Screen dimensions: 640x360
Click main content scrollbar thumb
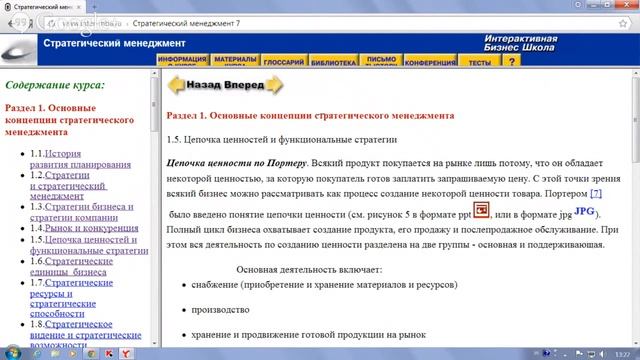pyautogui.click(x=636, y=121)
